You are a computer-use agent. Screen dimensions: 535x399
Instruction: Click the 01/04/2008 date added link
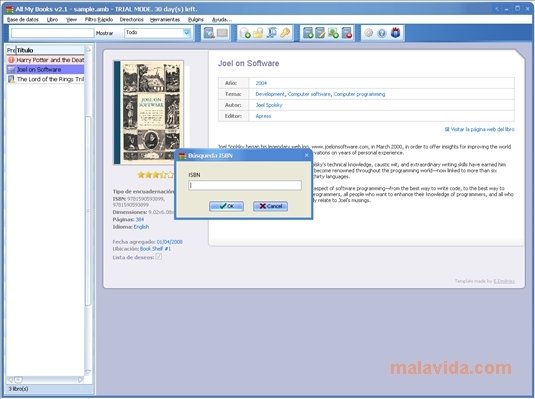pyautogui.click(x=170, y=242)
